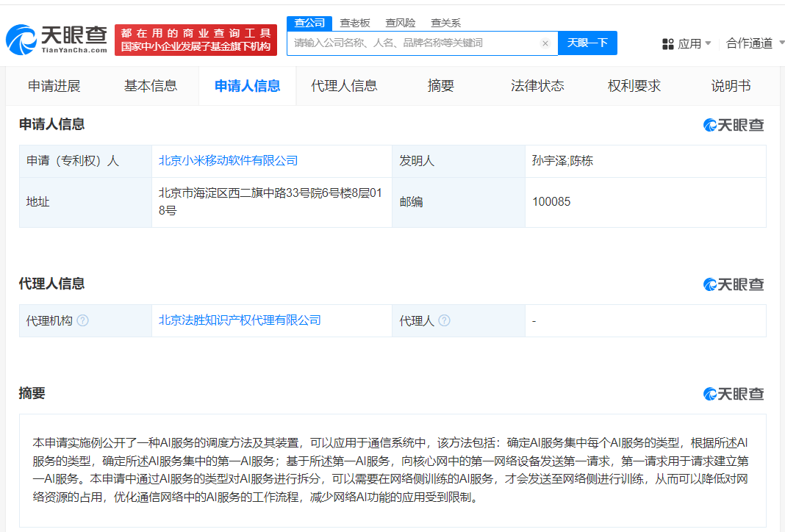This screenshot has width=785, height=532.
Task: Focus the company name search input field
Action: coord(415,43)
